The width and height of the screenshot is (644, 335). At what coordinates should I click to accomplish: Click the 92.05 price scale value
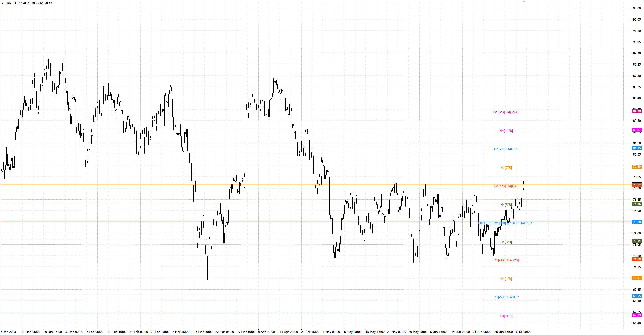(637, 19)
